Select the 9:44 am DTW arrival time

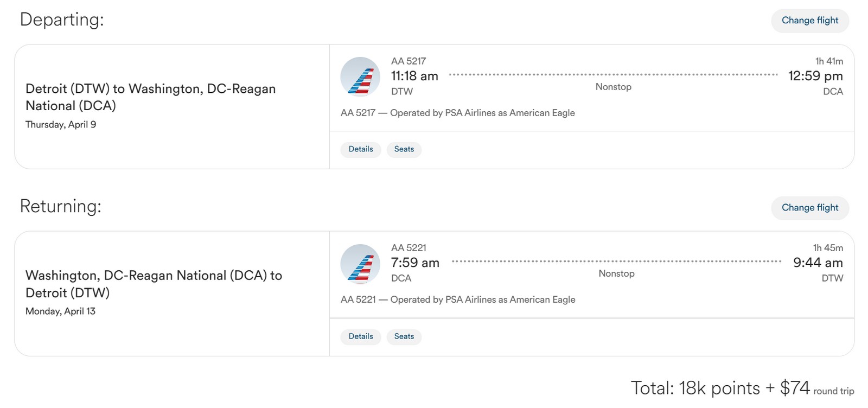(x=818, y=263)
